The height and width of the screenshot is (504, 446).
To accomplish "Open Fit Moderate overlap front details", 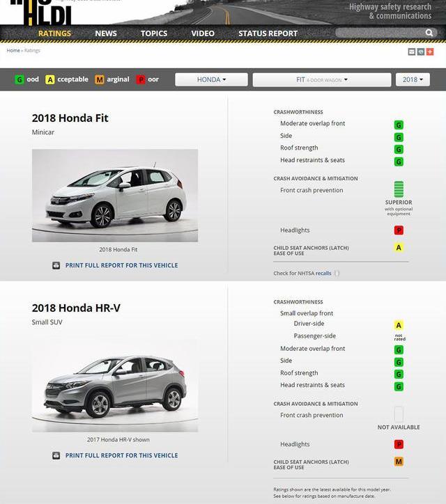I will [312, 123].
